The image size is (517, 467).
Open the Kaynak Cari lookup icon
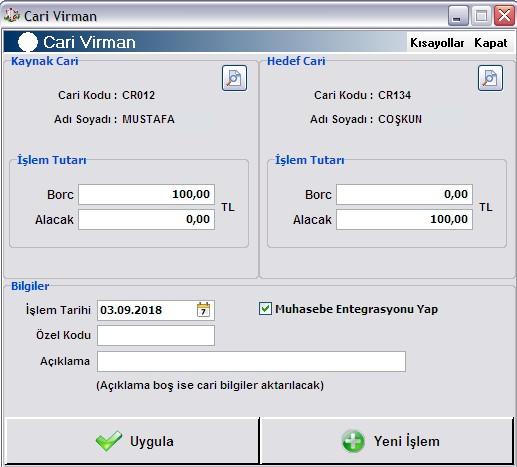pyautogui.click(x=234, y=78)
